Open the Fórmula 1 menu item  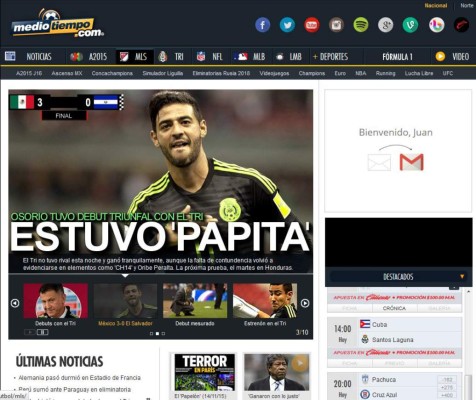click(397, 57)
